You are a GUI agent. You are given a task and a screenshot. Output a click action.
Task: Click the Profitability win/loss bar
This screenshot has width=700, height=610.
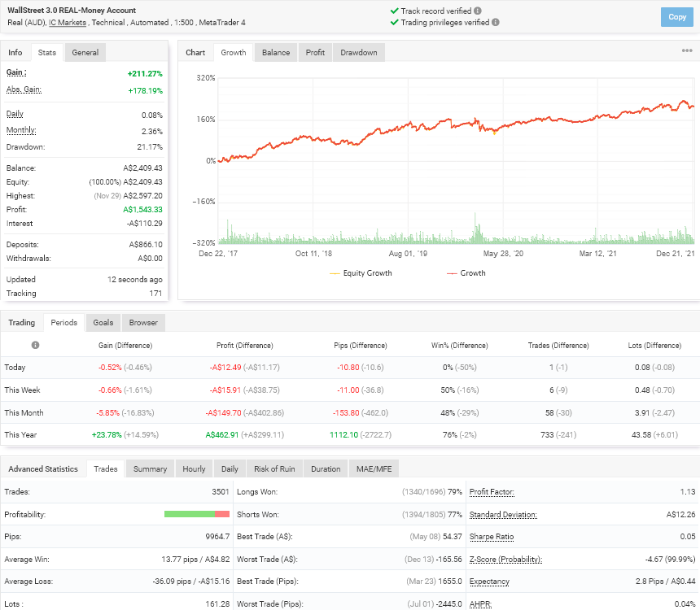[196, 514]
